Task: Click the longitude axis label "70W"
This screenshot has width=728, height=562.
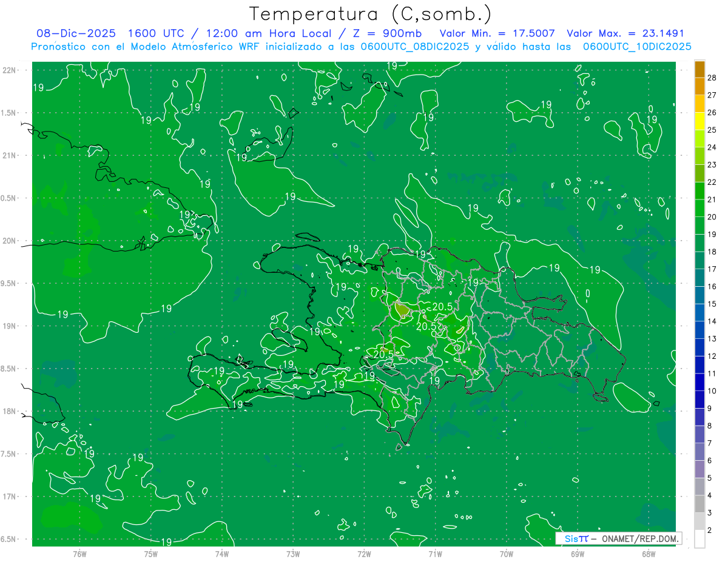Action: point(507,554)
